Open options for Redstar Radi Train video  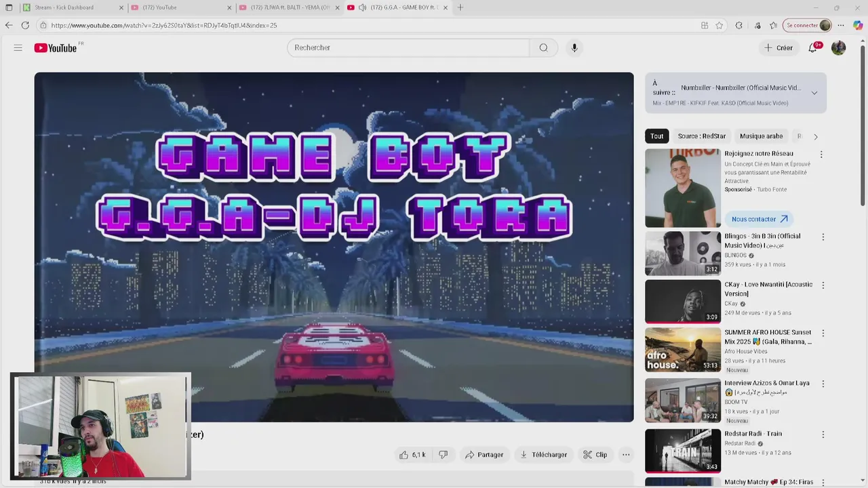click(x=823, y=434)
